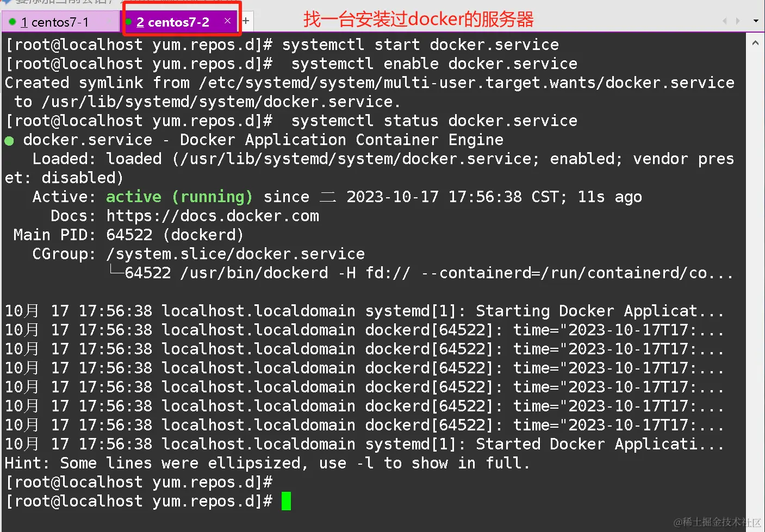Click the https://docs.docker.com URL
This screenshot has height=532, width=765.
coord(213,216)
